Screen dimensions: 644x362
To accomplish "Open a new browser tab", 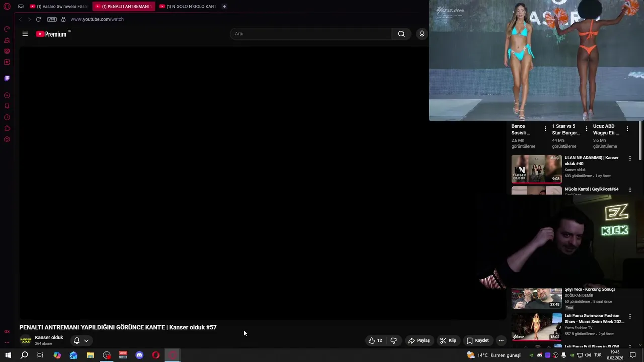I will 224,6.
